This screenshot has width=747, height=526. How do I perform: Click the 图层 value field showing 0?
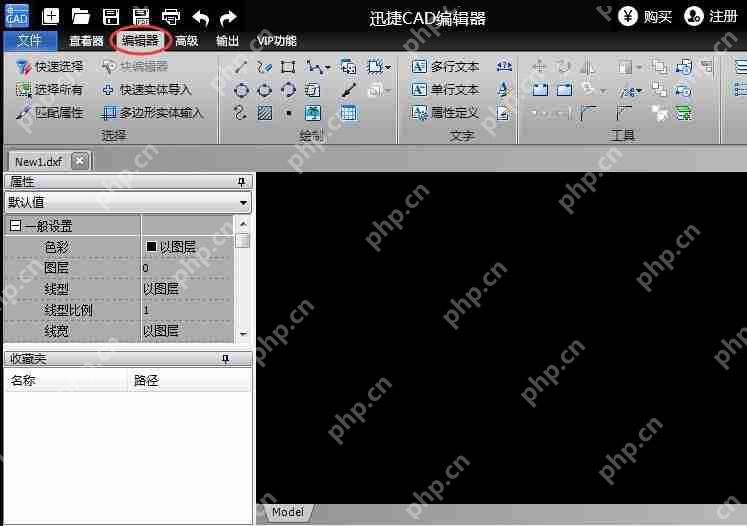point(187,268)
